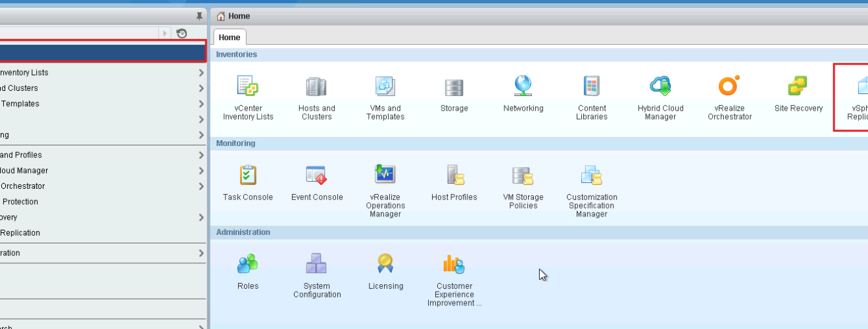Viewport: 868px width, 329px height.
Task: Open the vRealize Operations Manager icon
Action: pos(385,174)
